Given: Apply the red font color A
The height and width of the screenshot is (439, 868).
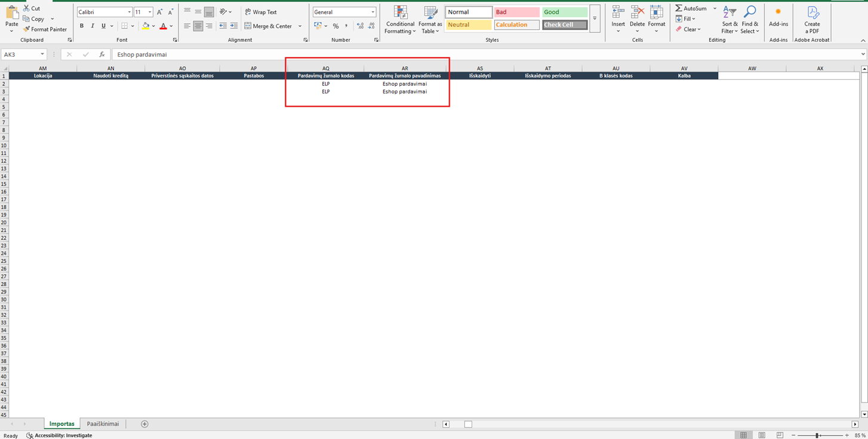Looking at the screenshot, I should (x=163, y=26).
